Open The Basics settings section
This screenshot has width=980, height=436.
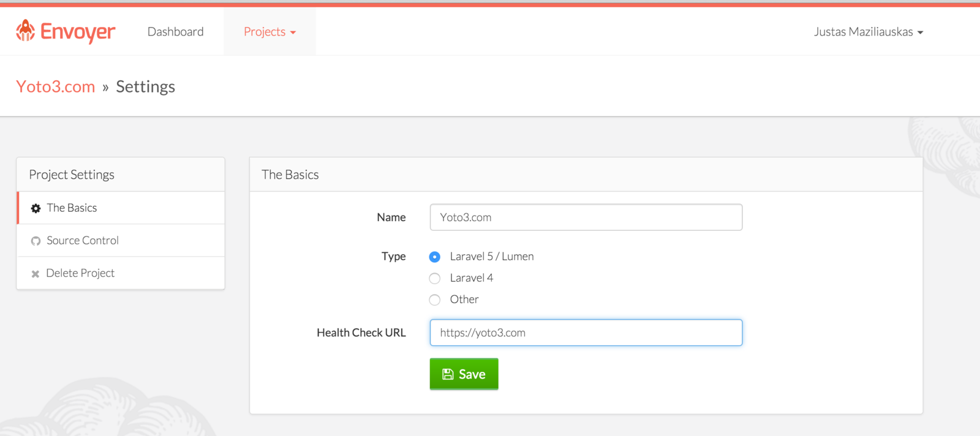point(121,208)
